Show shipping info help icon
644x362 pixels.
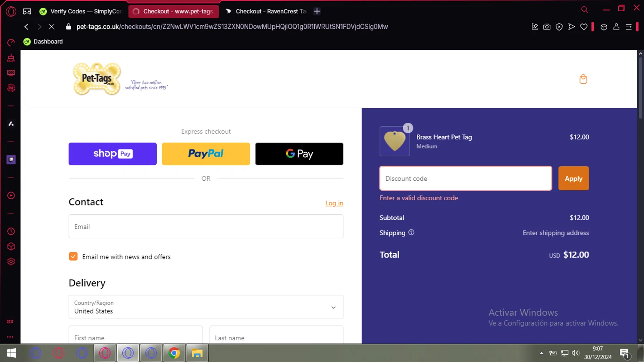click(x=411, y=232)
